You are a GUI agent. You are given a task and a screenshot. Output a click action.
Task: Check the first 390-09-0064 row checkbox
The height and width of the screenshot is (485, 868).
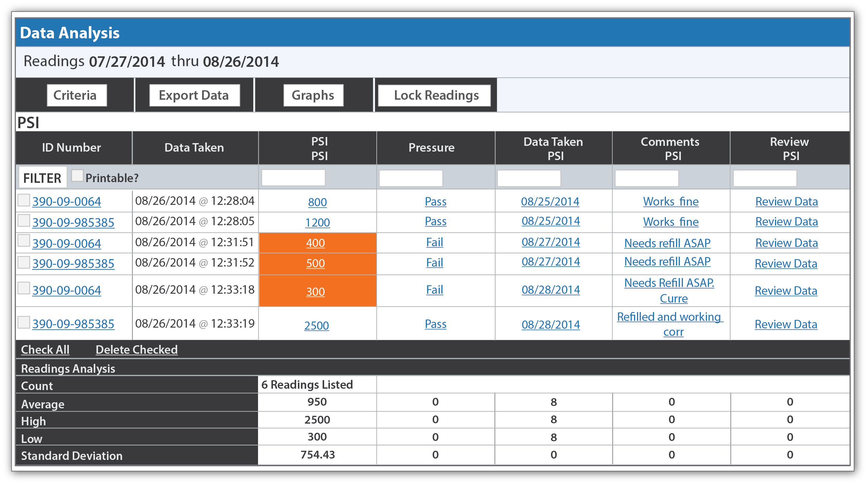24,200
